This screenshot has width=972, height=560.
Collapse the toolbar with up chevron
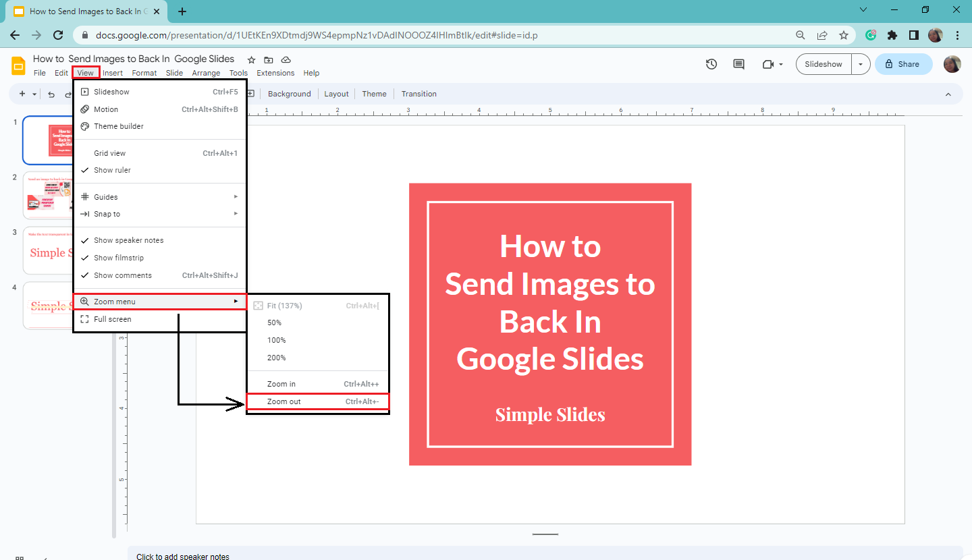tap(948, 94)
